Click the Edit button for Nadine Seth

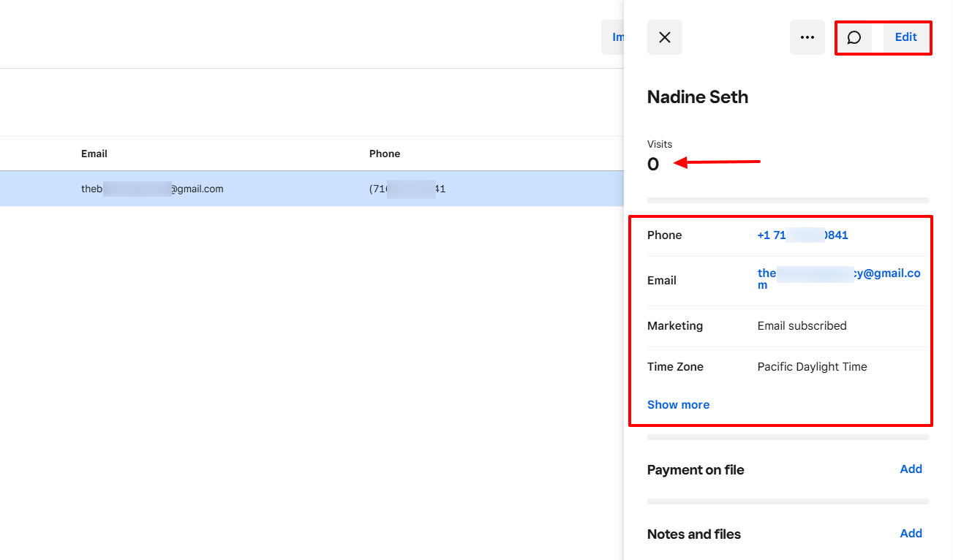pyautogui.click(x=905, y=37)
